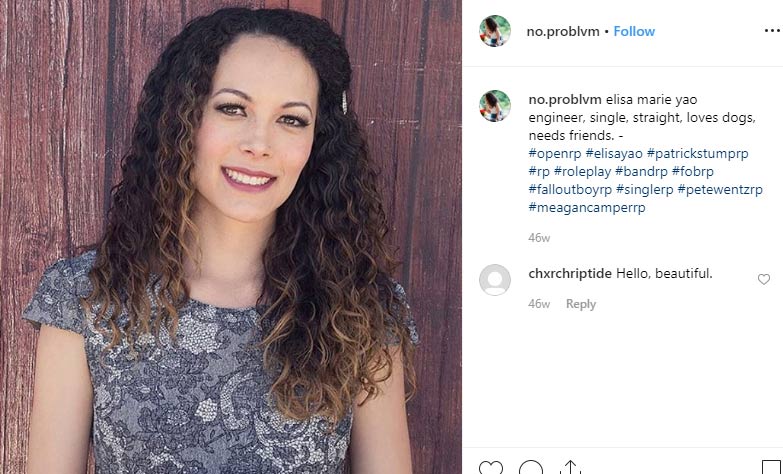
Task: Like the post with heart icon
Action: pos(491,468)
